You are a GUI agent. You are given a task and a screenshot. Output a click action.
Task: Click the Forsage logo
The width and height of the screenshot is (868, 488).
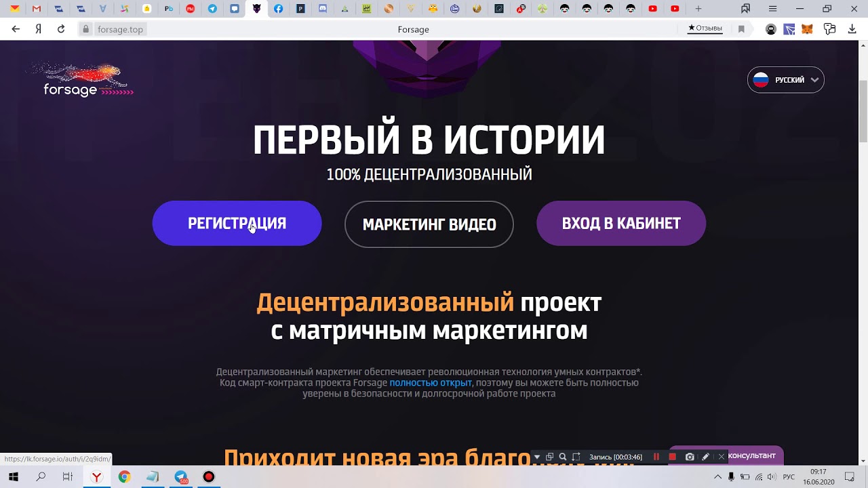[81, 80]
